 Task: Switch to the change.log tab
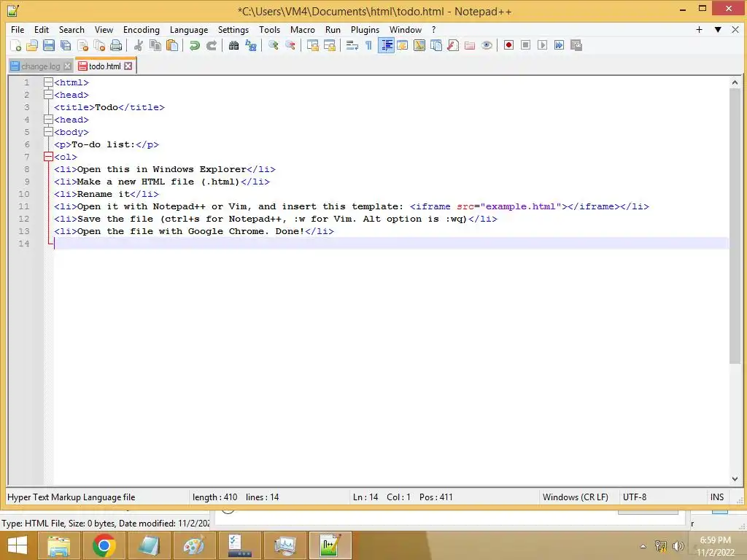[41, 66]
